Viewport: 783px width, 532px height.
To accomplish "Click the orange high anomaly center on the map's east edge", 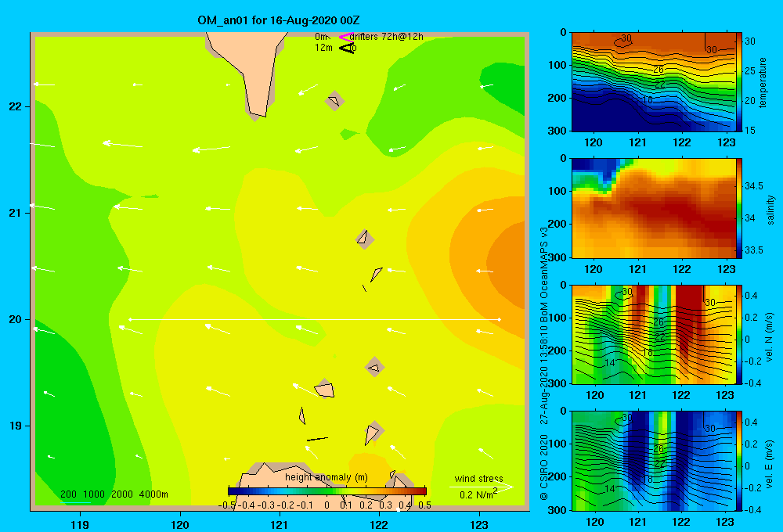I will pos(507,264).
